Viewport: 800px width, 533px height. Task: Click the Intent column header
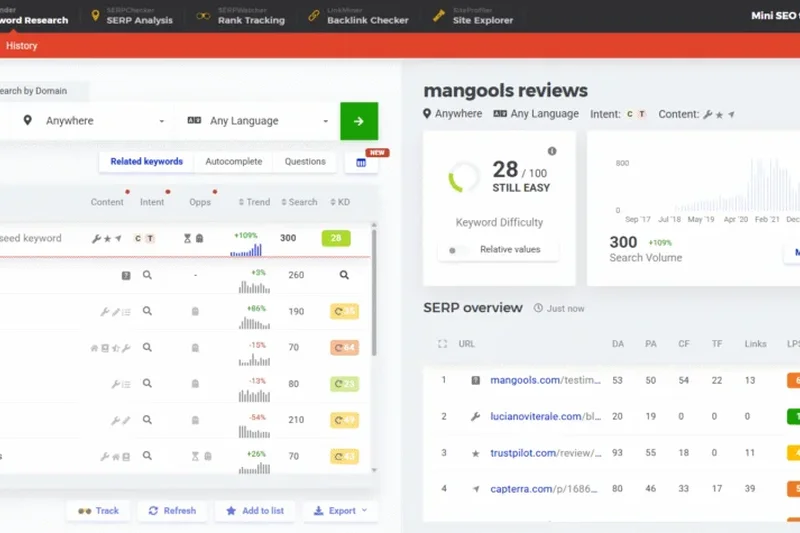[152, 202]
